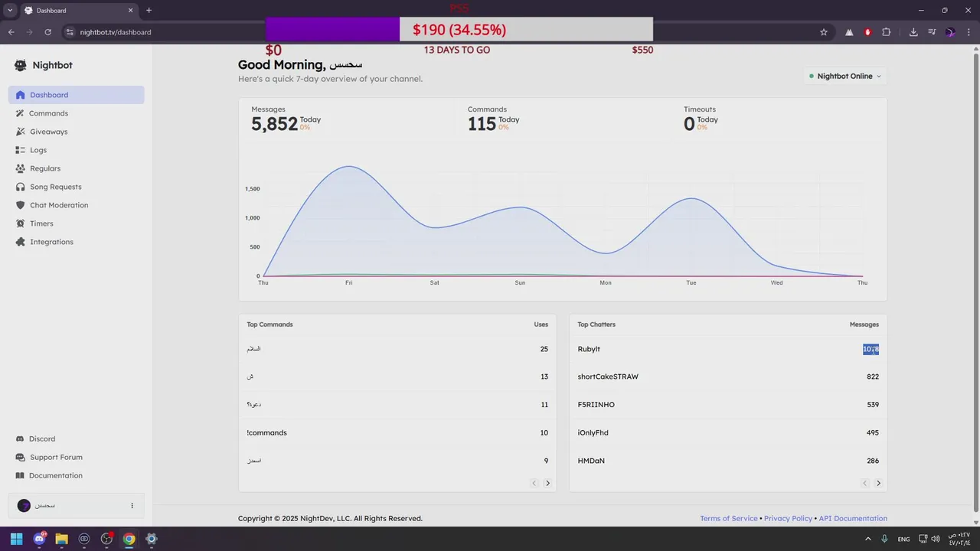The image size is (980, 551).
Task: Click the nightbot.tv/dashboard address bar
Action: click(x=116, y=32)
